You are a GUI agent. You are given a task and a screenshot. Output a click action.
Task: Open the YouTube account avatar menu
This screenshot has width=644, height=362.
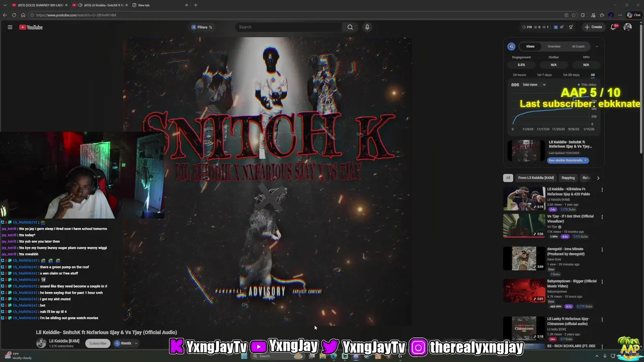pyautogui.click(x=627, y=27)
